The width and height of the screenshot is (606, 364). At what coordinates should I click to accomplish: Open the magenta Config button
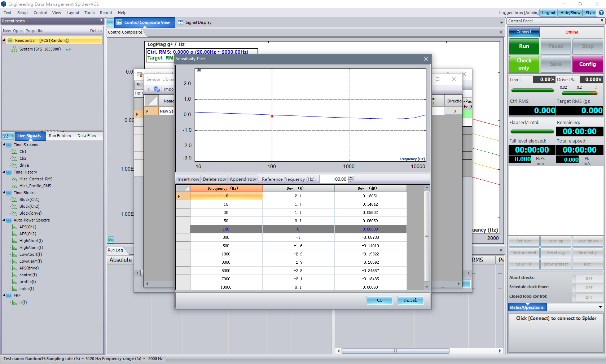[x=588, y=64]
